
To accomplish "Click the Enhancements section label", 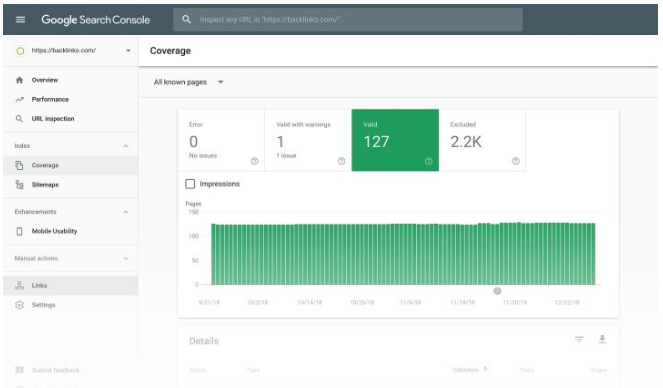I will coord(36,212).
